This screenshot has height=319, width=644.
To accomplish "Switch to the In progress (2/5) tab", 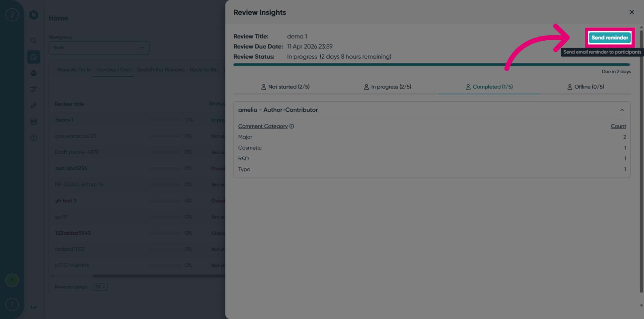I will point(387,87).
